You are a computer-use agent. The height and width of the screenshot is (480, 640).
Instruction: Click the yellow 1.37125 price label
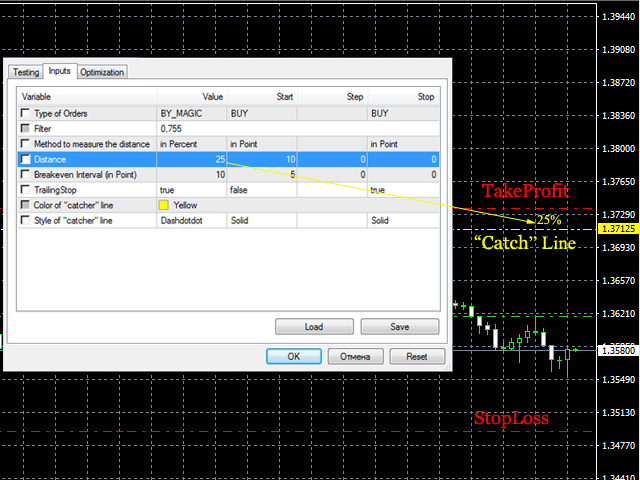coord(618,229)
